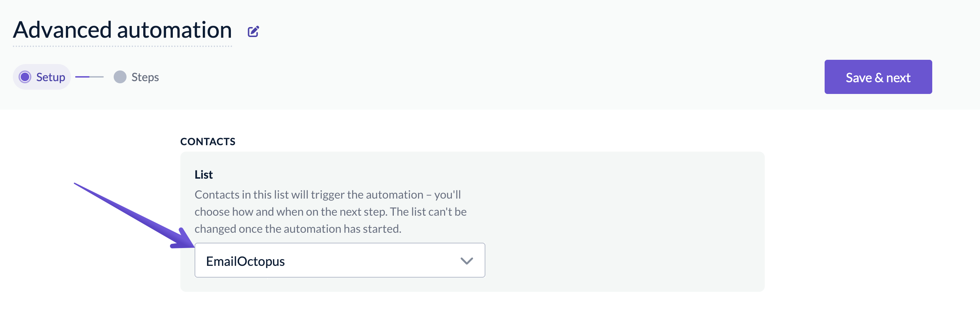Click the pencil edit icon beside title
The image size is (980, 321).
coord(253,32)
